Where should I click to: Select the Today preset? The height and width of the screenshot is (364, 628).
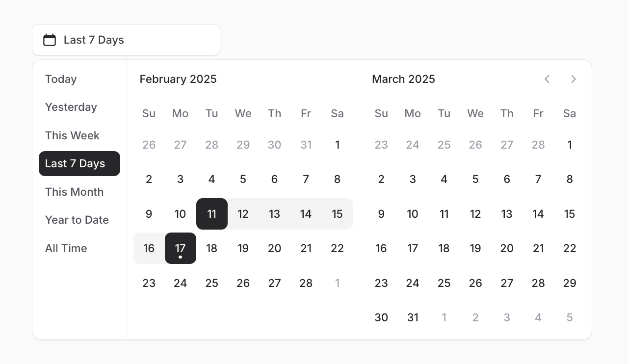(x=61, y=79)
